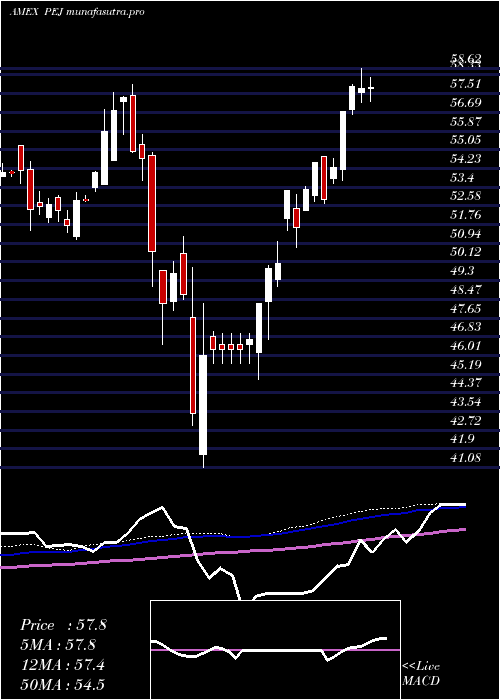This screenshot has width=500, height=700.
Task: Select the 56.69 price axis label
Action: pyautogui.click(x=466, y=102)
